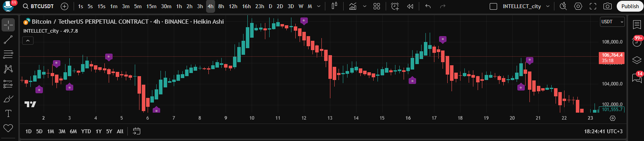Create an alert with the alarm icon
644x141 pixels.
click(395, 6)
